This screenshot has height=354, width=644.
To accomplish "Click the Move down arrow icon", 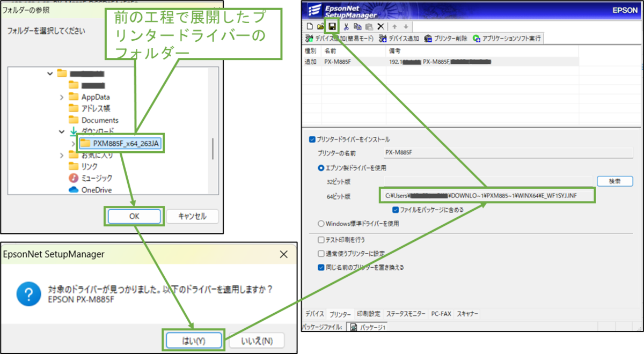I will [x=406, y=26].
